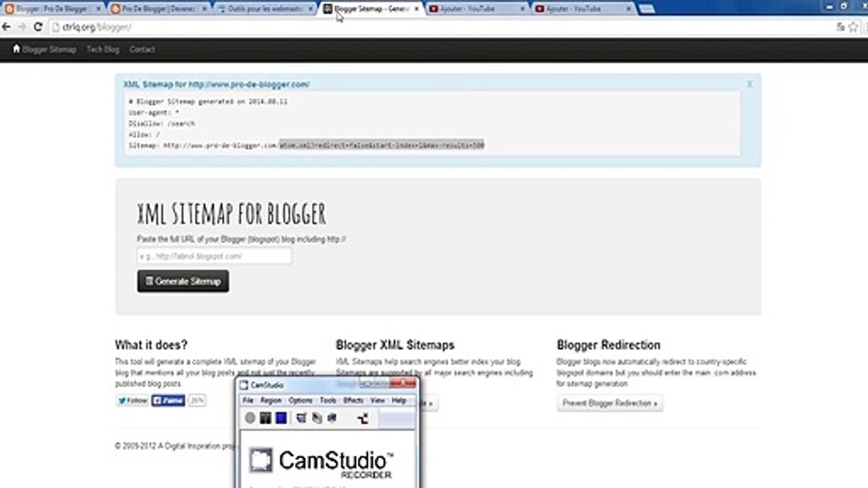868x488 pixels.
Task: Open the CamStudio View menu
Action: 378,401
